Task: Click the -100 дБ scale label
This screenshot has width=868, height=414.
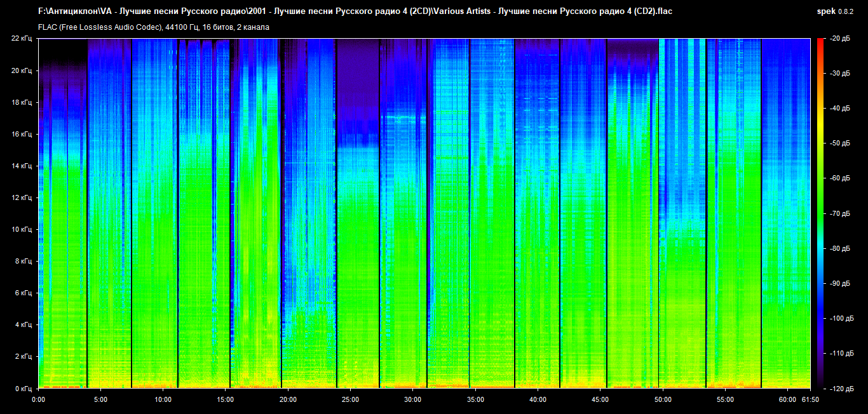Action: (x=843, y=318)
